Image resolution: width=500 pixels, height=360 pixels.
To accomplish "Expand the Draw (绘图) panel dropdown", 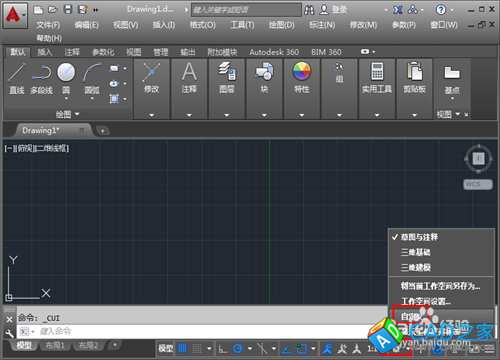I will click(x=68, y=114).
